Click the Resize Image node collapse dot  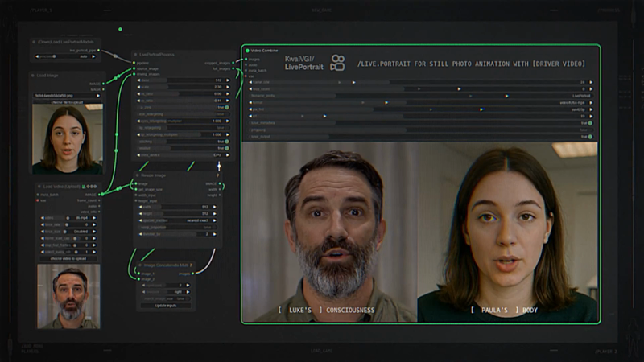click(136, 175)
